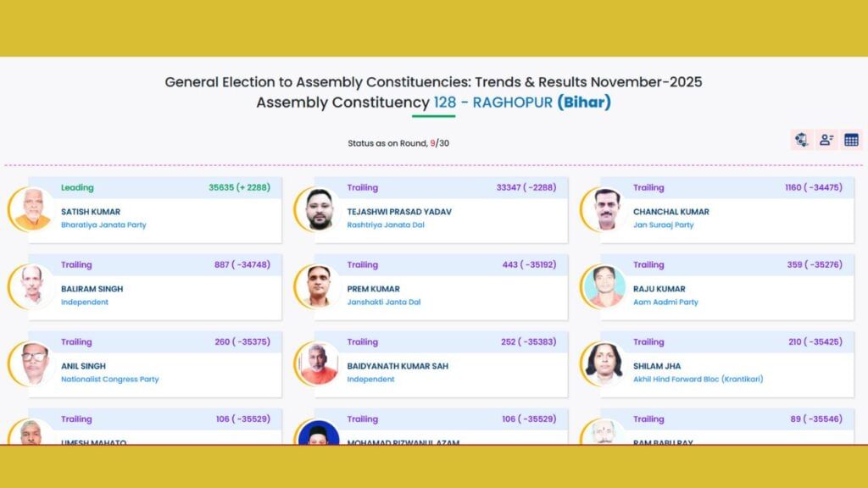Viewport: 868px width, 488px height.
Task: Click Anil Singh's candidate photo
Action: tap(32, 363)
